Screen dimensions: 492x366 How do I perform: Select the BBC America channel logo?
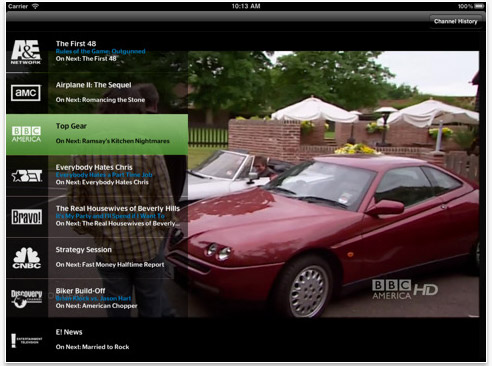click(26, 134)
